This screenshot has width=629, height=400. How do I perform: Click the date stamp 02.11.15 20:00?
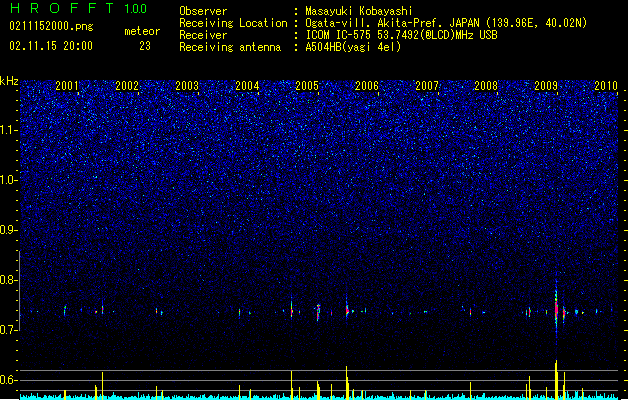(51, 46)
